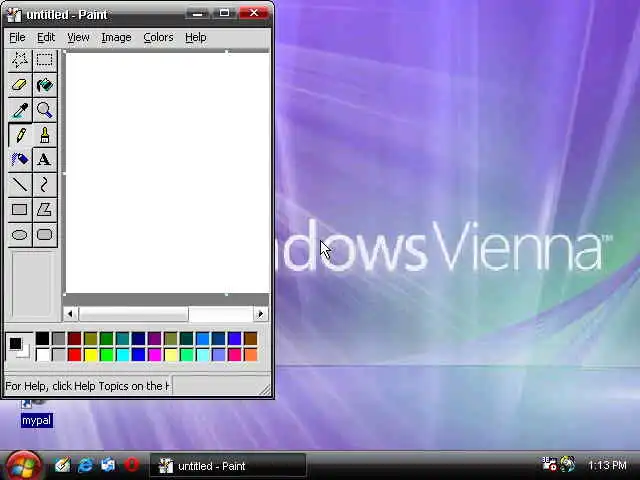The image size is (640, 480).
Task: Click the horizontal scrollbar left arrow
Action: [70, 314]
